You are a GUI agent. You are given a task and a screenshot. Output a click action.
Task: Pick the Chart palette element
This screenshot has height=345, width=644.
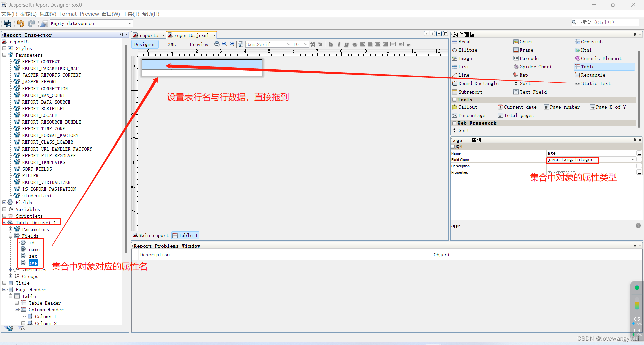coord(523,42)
